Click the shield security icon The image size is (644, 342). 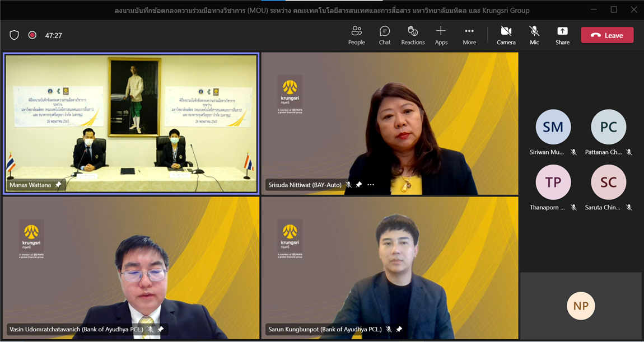coord(15,35)
